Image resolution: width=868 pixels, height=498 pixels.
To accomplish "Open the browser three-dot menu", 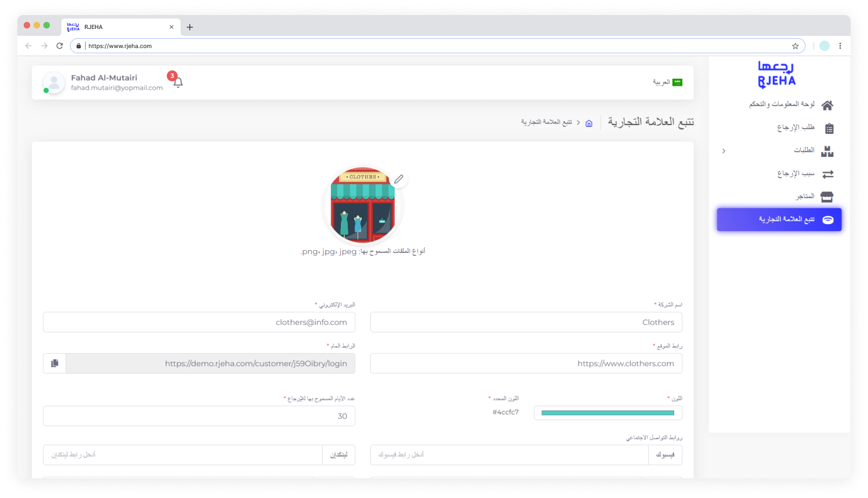I will (840, 46).
